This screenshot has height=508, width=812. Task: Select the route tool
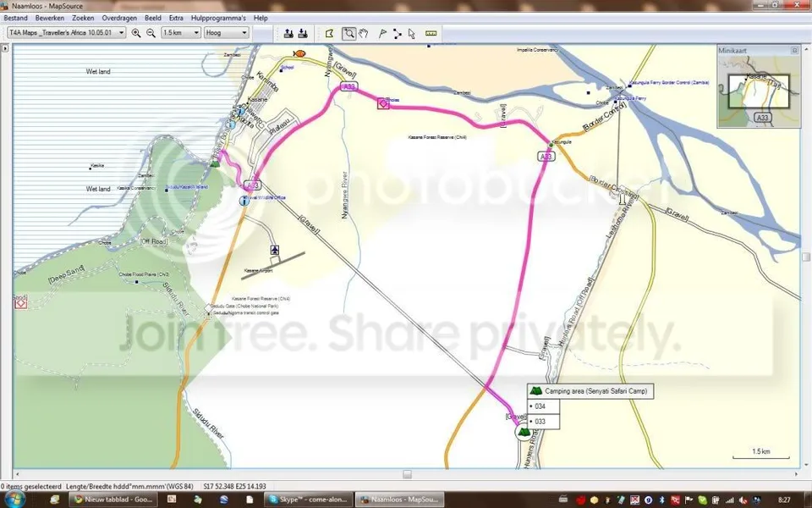pyautogui.click(x=398, y=33)
